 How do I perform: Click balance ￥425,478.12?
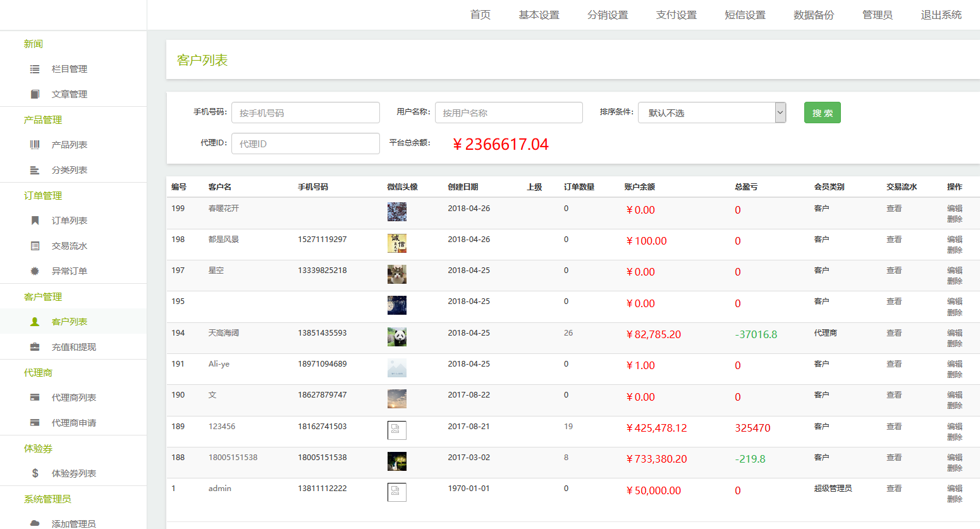(x=656, y=428)
